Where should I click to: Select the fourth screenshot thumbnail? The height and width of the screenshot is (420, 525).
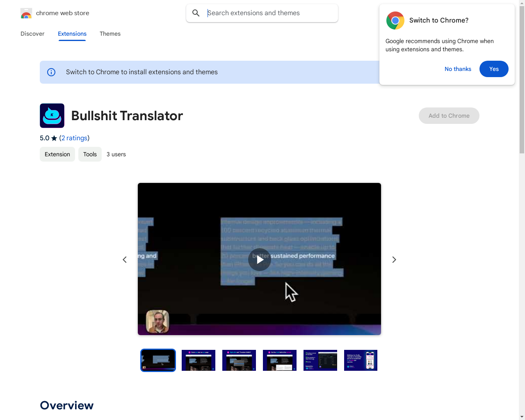pyautogui.click(x=280, y=360)
